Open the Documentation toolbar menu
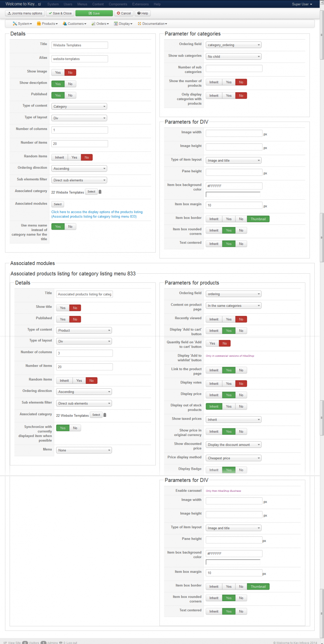 (x=153, y=24)
